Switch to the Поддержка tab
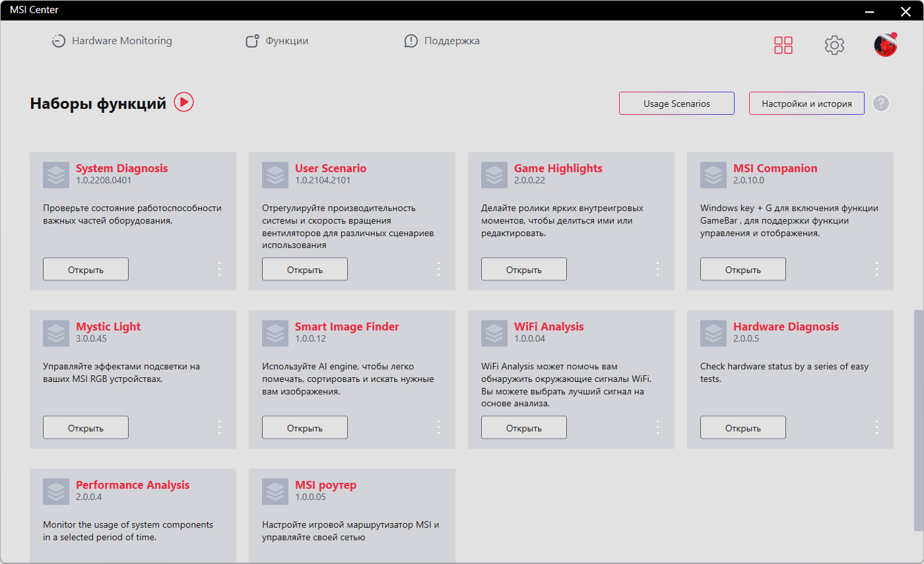Screen dimensions: 924x564 (442, 41)
